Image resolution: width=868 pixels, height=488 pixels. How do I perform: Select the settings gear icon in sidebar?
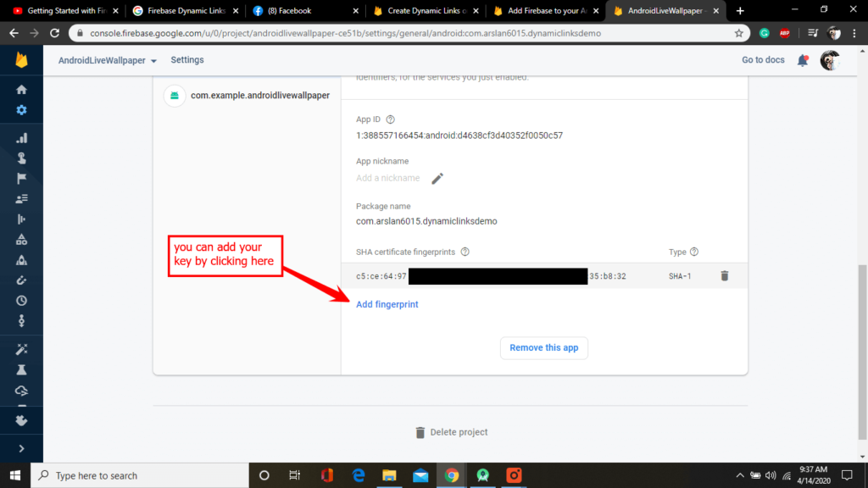point(21,109)
